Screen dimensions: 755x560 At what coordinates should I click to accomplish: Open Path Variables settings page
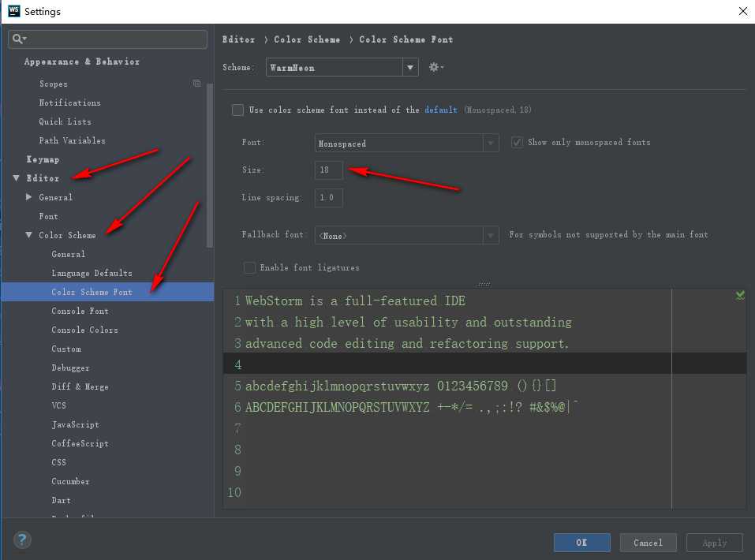[x=73, y=140]
